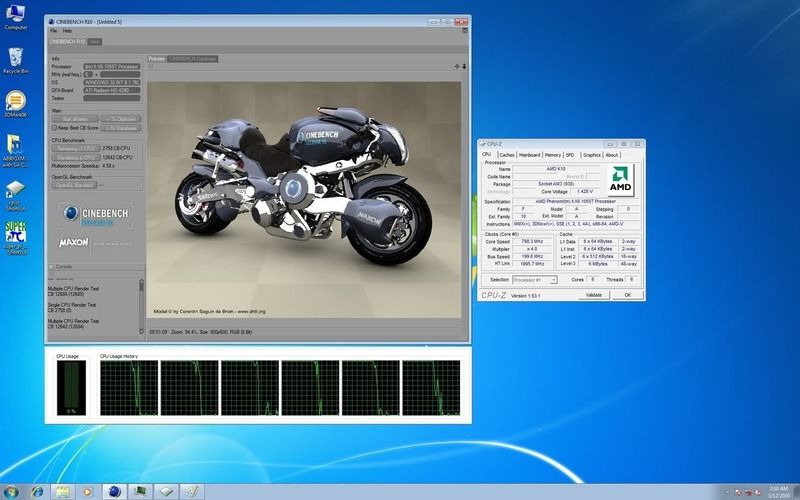Click the Cinebench console scrollbar
This screenshot has width=800, height=500.
tap(141, 307)
